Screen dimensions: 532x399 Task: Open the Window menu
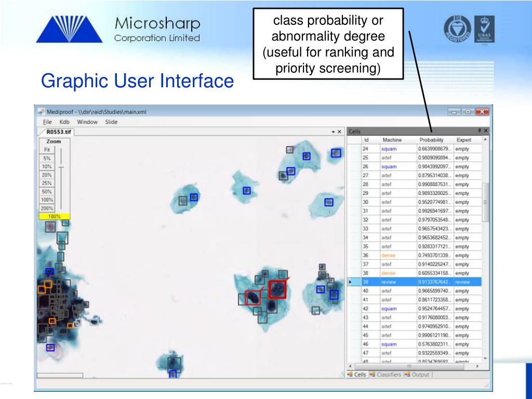(87, 122)
